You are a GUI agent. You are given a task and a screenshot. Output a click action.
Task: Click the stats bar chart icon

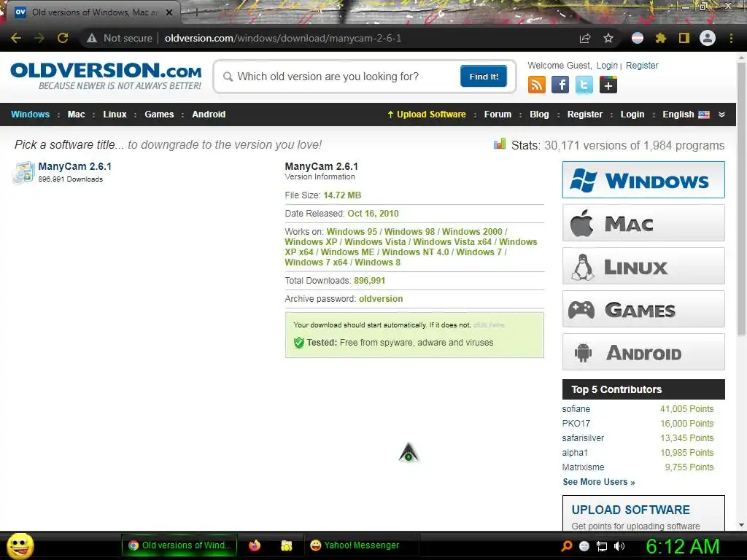pyautogui.click(x=500, y=144)
